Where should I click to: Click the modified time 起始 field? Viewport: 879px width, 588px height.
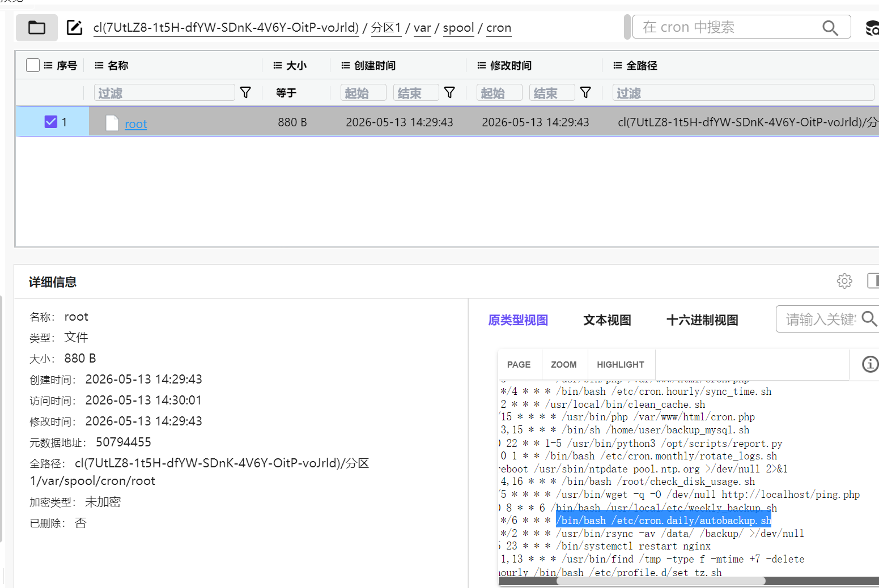click(x=499, y=92)
